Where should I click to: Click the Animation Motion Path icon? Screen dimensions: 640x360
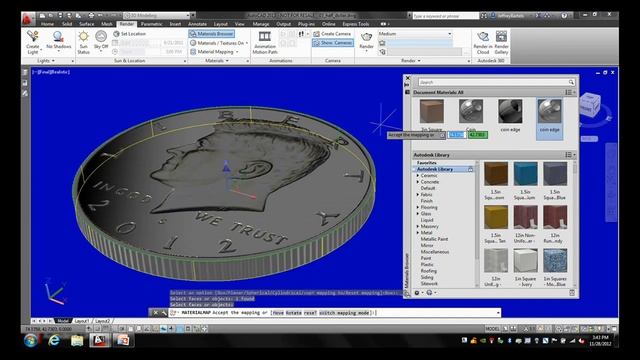264,37
